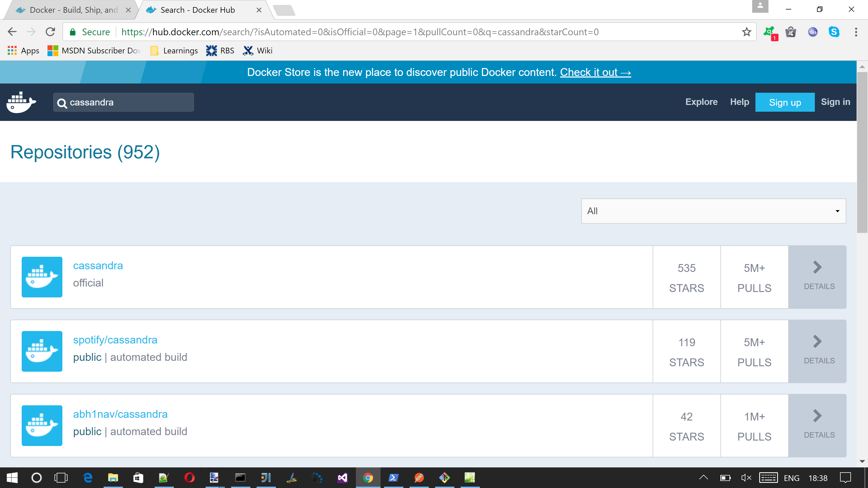This screenshot has width=868, height=488.
Task: Close the Docker - Build, Ship tab
Action: pos(128,10)
